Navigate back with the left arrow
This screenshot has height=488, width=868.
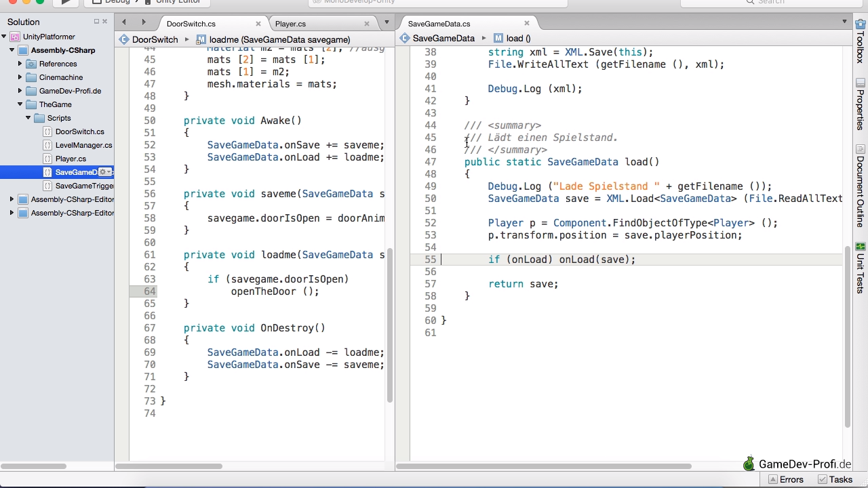point(124,23)
